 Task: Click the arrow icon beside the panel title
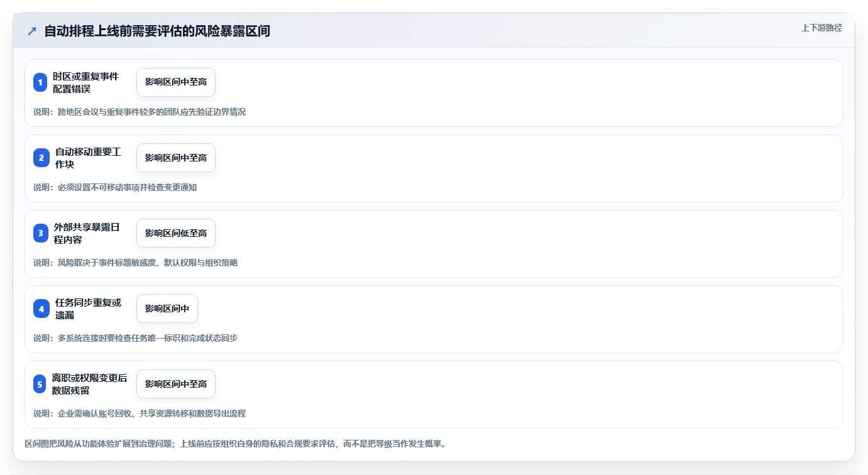pos(32,31)
